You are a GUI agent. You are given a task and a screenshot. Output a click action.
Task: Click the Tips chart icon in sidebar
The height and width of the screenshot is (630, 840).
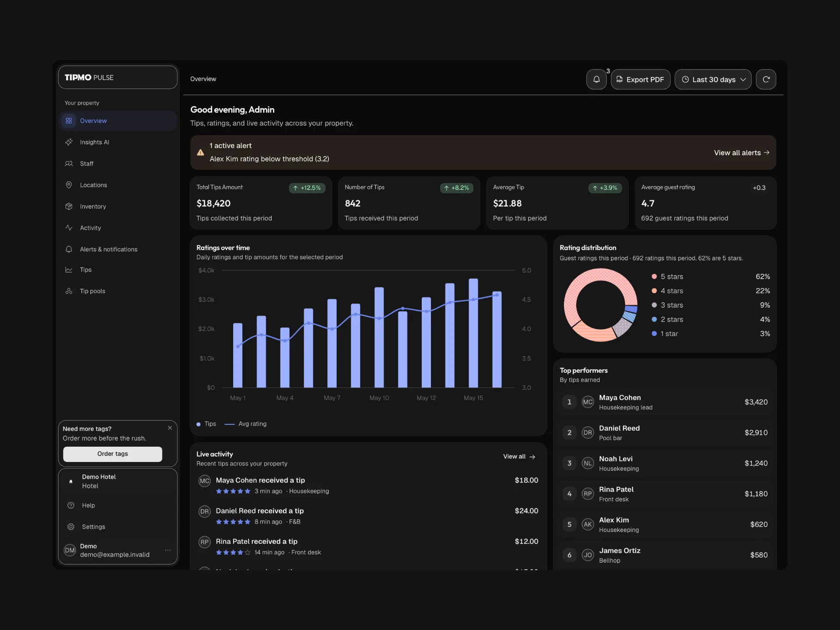(x=69, y=270)
